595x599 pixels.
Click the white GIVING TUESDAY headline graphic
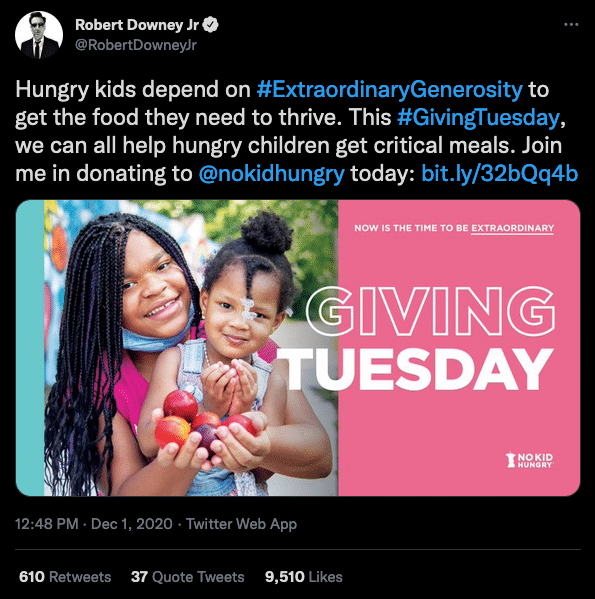[419, 338]
